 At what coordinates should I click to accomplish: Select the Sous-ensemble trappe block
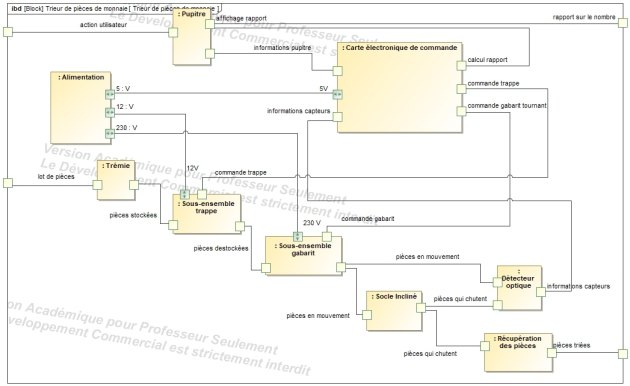pos(207,214)
